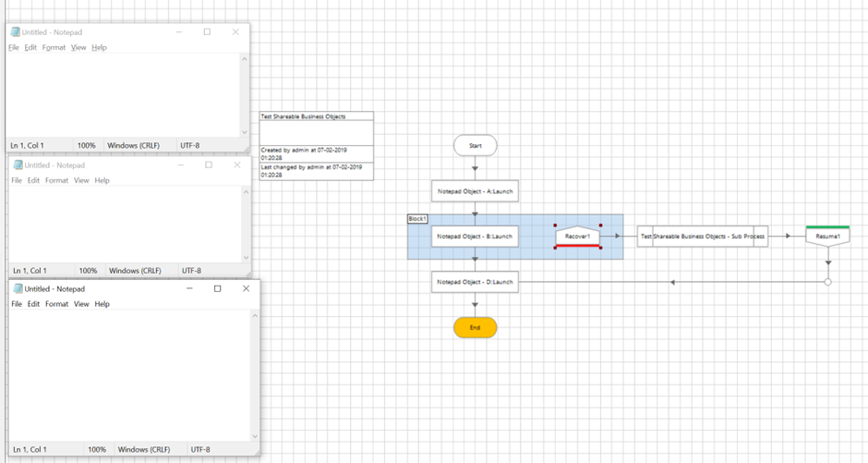Select the Notepad Object - A:Launch stage
This screenshot has height=463, width=868.
pyautogui.click(x=475, y=191)
